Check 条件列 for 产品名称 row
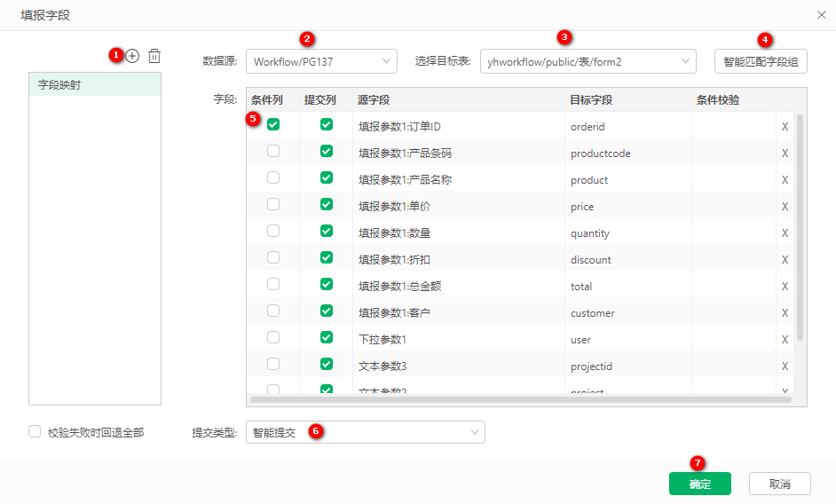 click(273, 177)
